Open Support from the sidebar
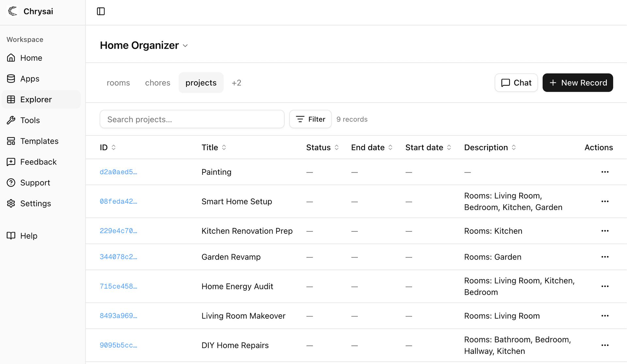627x364 pixels. point(35,182)
